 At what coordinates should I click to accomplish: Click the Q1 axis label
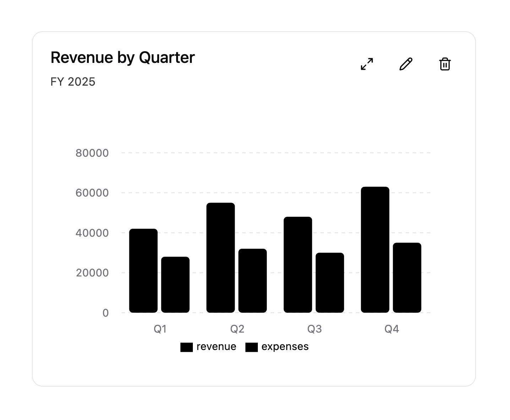point(160,329)
